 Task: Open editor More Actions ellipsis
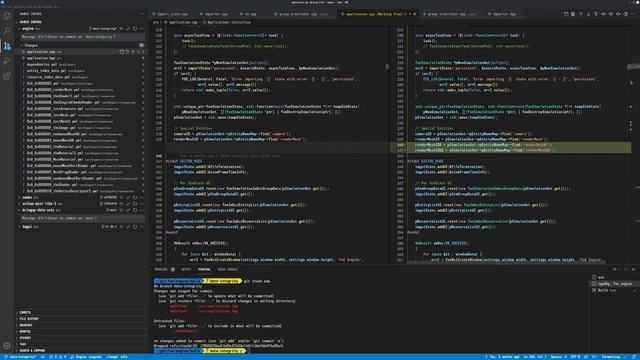(x=633, y=14)
